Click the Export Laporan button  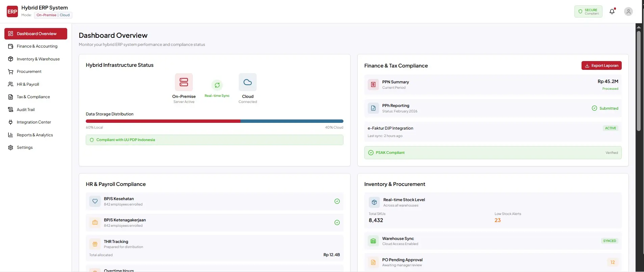[601, 65]
